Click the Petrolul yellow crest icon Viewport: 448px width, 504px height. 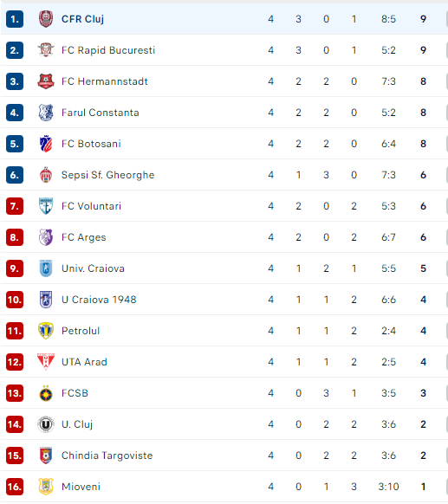tap(46, 331)
